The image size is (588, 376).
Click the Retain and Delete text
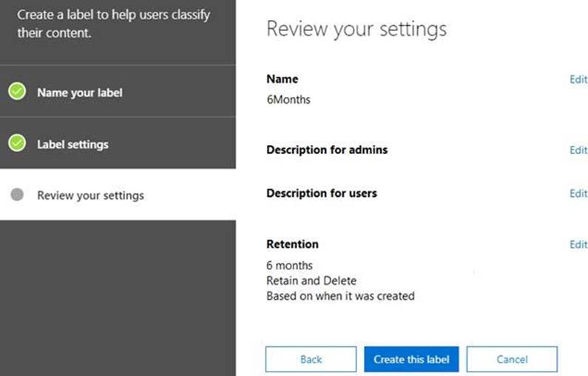pyautogui.click(x=311, y=281)
